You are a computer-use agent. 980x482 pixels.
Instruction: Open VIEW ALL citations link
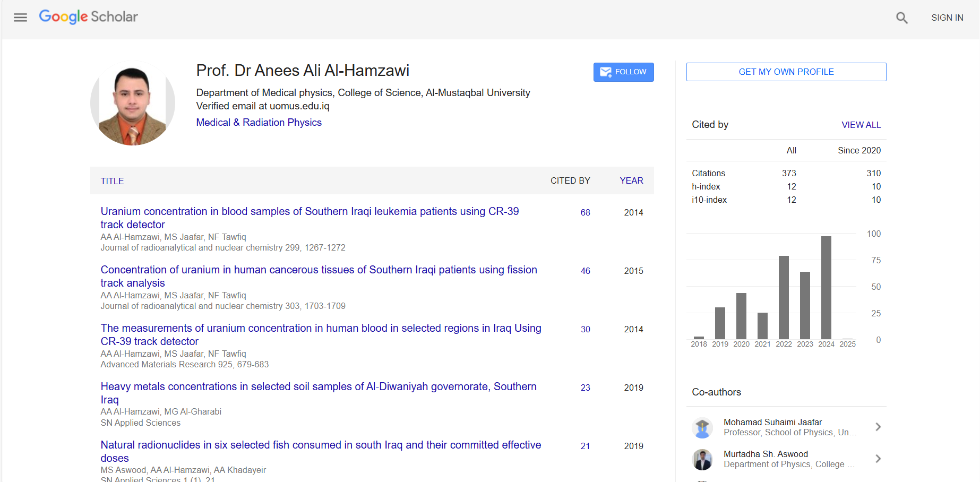pyautogui.click(x=861, y=125)
